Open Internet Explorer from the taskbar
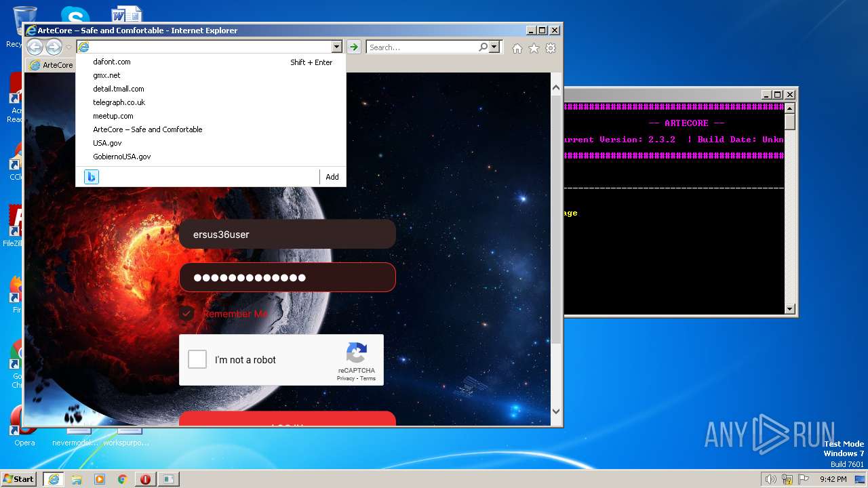The width and height of the screenshot is (868, 488). coord(54,479)
